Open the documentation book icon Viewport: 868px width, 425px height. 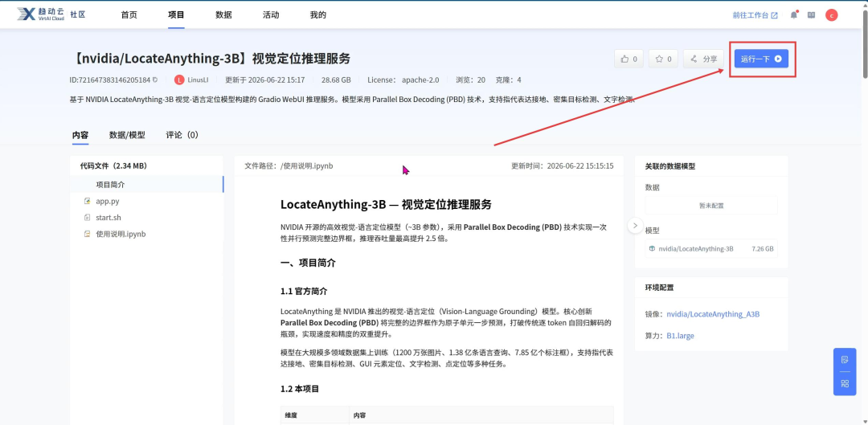811,15
